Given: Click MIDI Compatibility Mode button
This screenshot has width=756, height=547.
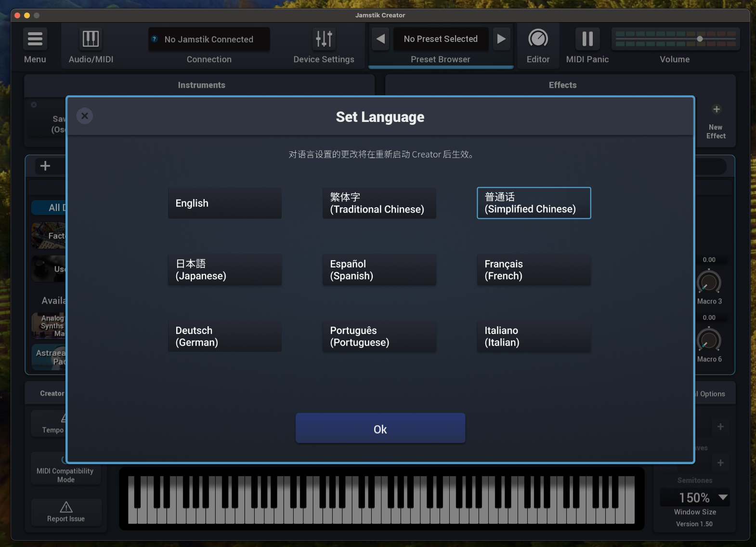Looking at the screenshot, I should pyautogui.click(x=66, y=468).
